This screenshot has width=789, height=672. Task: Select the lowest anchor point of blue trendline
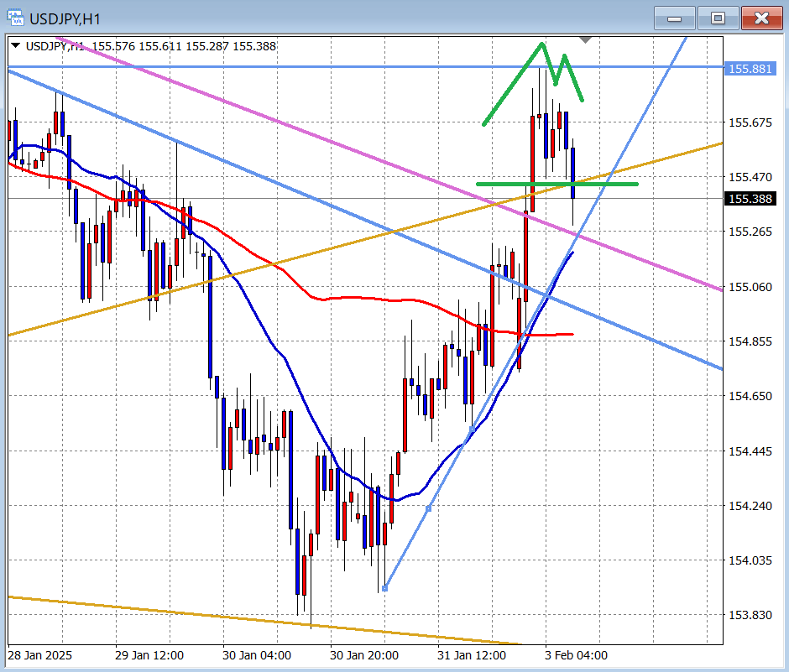click(x=384, y=589)
